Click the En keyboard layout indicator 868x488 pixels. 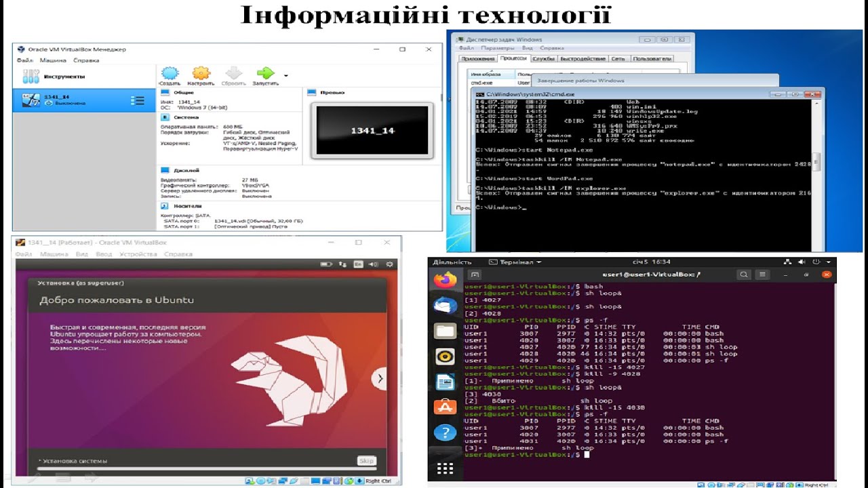358,264
